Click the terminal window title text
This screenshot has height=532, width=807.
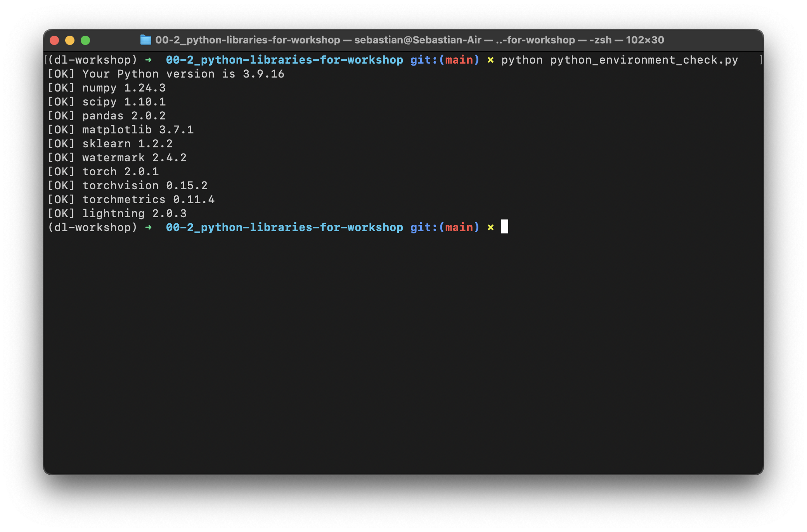point(409,40)
